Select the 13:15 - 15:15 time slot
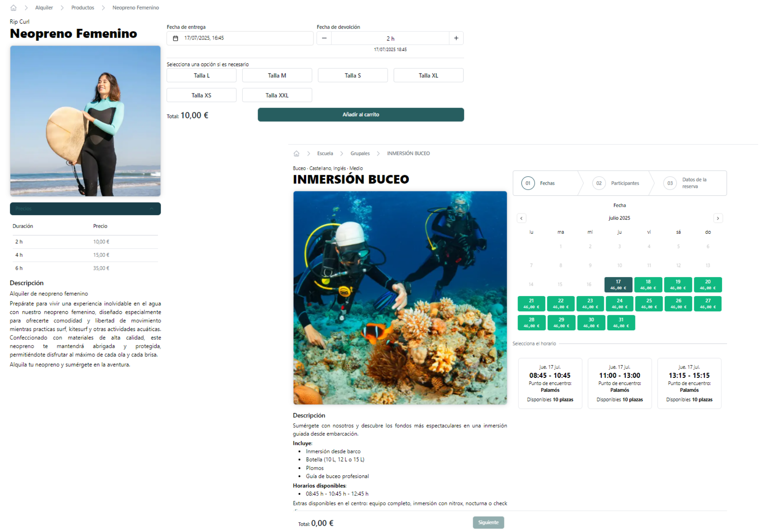760x532 pixels. click(x=689, y=383)
